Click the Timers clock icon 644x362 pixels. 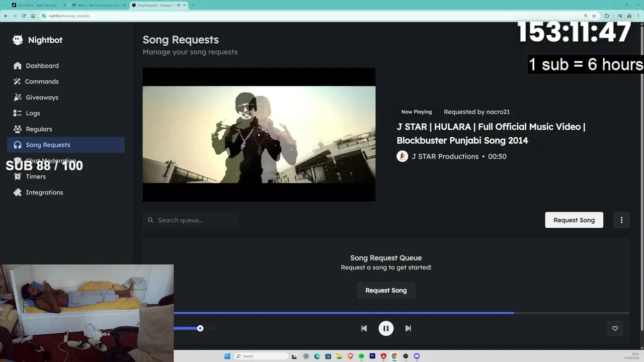(18, 176)
